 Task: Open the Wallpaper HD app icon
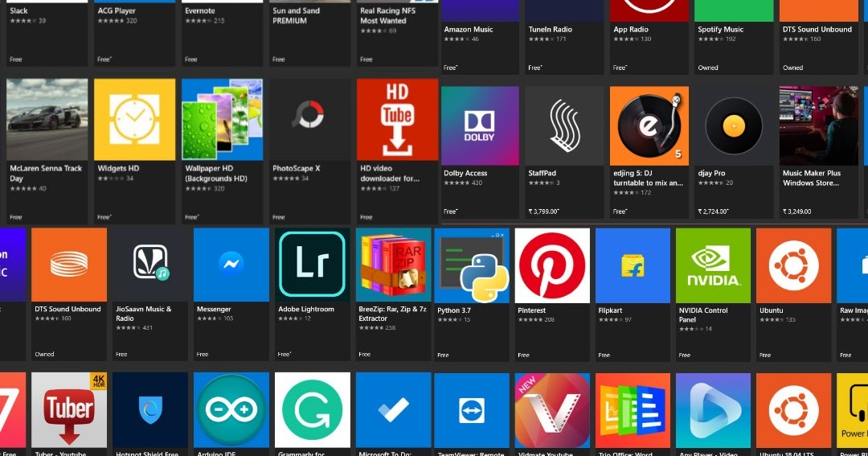(222, 119)
